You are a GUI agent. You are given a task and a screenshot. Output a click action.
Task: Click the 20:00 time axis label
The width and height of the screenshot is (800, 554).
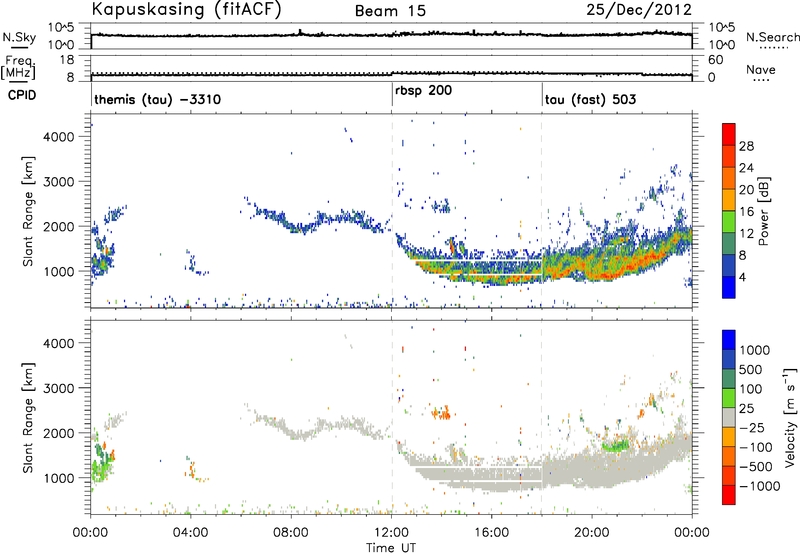click(x=592, y=533)
